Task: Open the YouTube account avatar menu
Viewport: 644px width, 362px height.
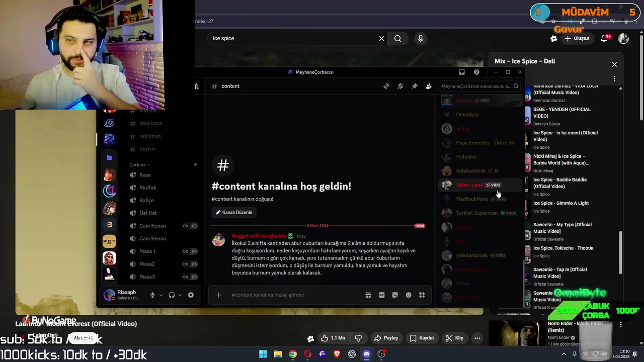Action: [624, 38]
